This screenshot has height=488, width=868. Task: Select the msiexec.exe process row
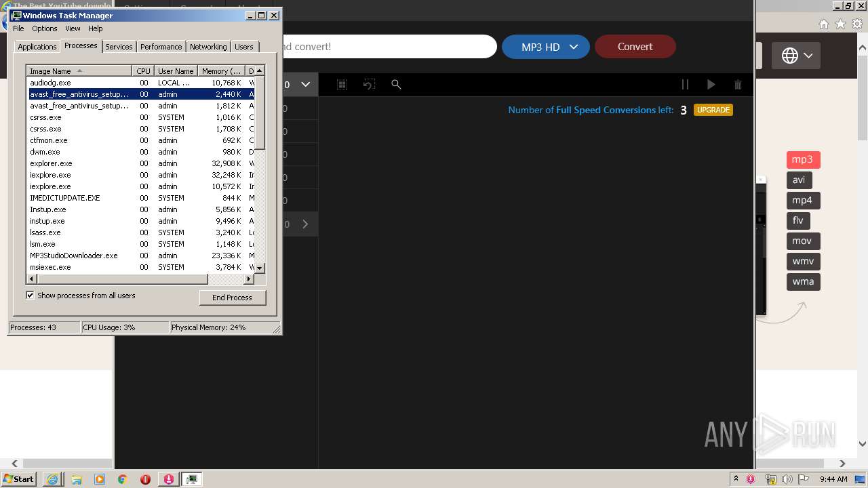[140, 267]
